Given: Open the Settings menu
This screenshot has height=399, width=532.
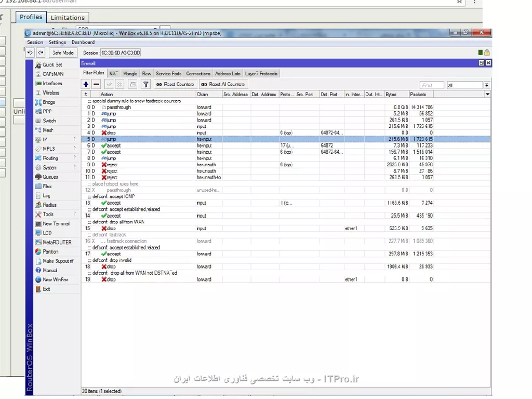Looking at the screenshot, I should tap(57, 43).
